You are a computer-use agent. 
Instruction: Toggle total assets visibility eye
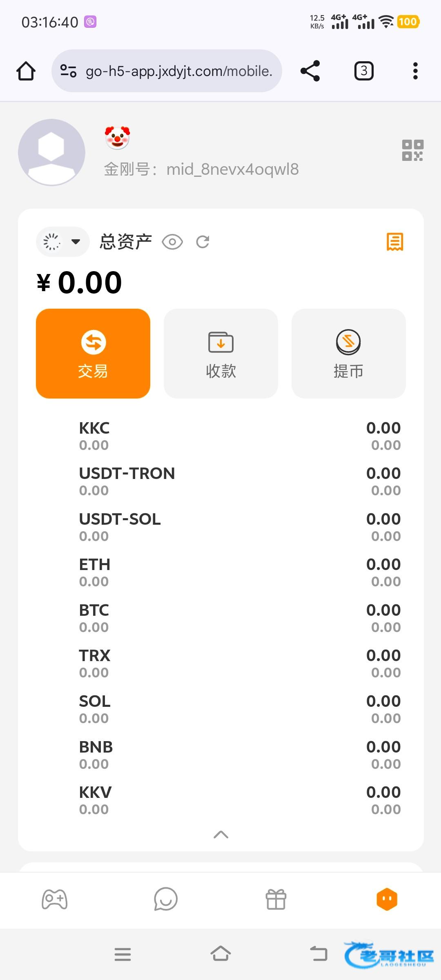pos(172,242)
